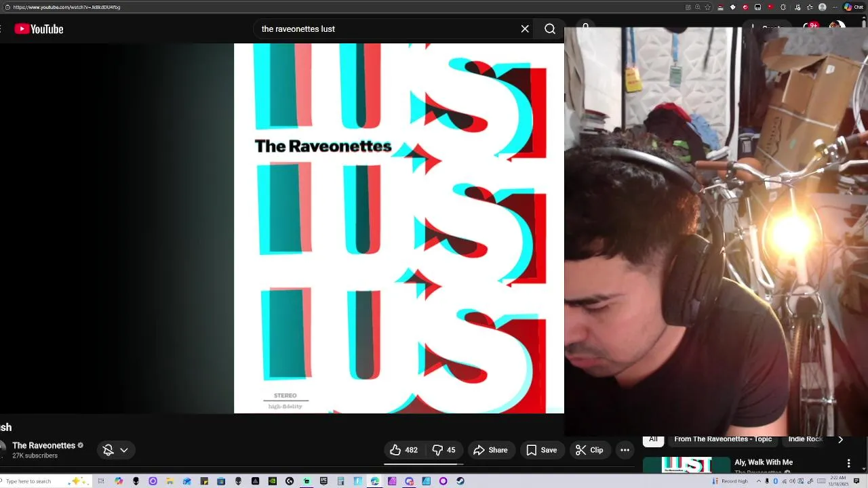Viewport: 868px width, 488px height.
Task: Click the 27K subscribers text
Action: click(35, 455)
